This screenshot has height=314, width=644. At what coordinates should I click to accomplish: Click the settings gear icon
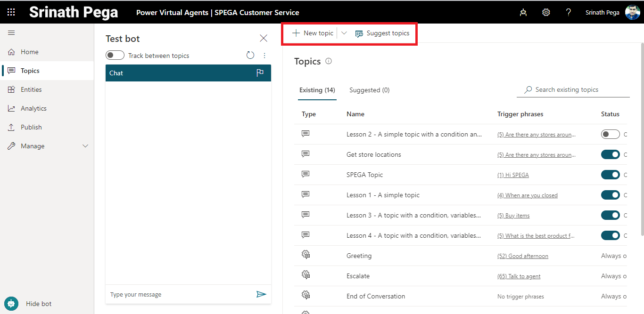(546, 12)
